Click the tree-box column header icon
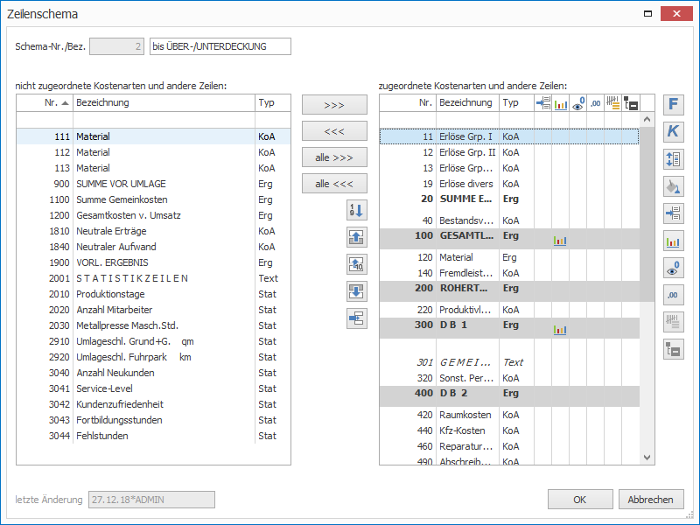 pyautogui.click(x=630, y=103)
